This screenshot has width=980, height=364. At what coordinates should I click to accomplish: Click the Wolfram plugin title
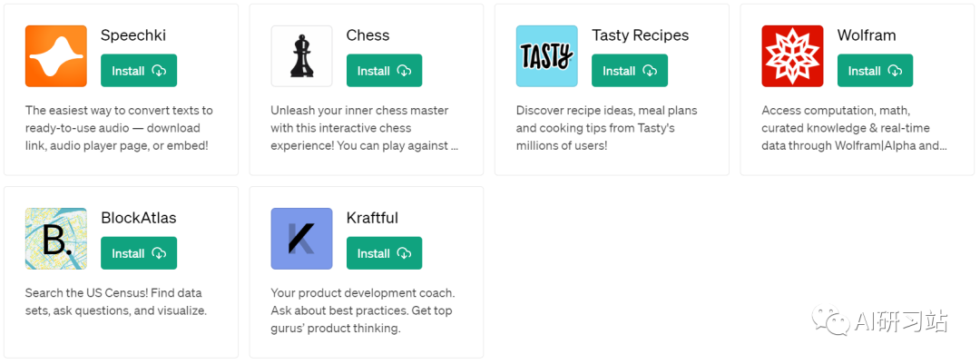pos(867,35)
